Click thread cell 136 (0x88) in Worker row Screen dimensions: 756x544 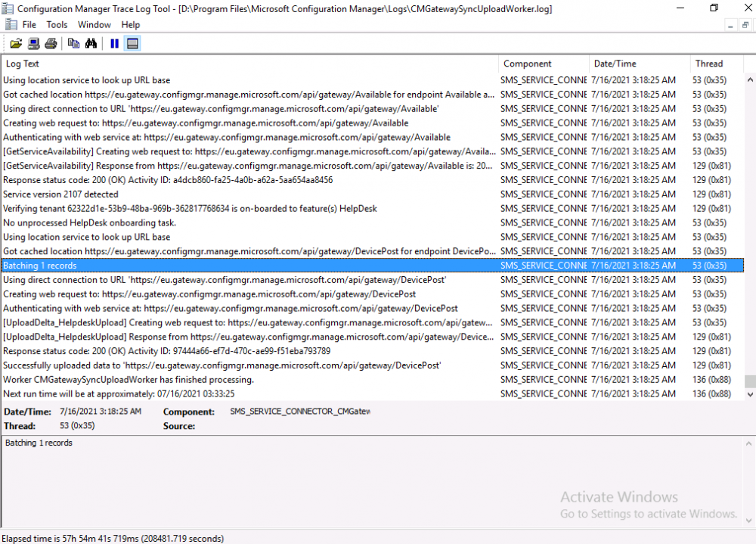[711, 379]
